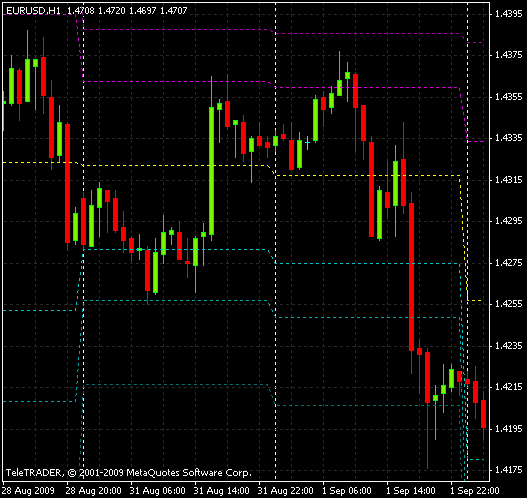The height and width of the screenshot is (498, 527).
Task: Click the 1.4295 price axis label
Action: click(x=509, y=221)
